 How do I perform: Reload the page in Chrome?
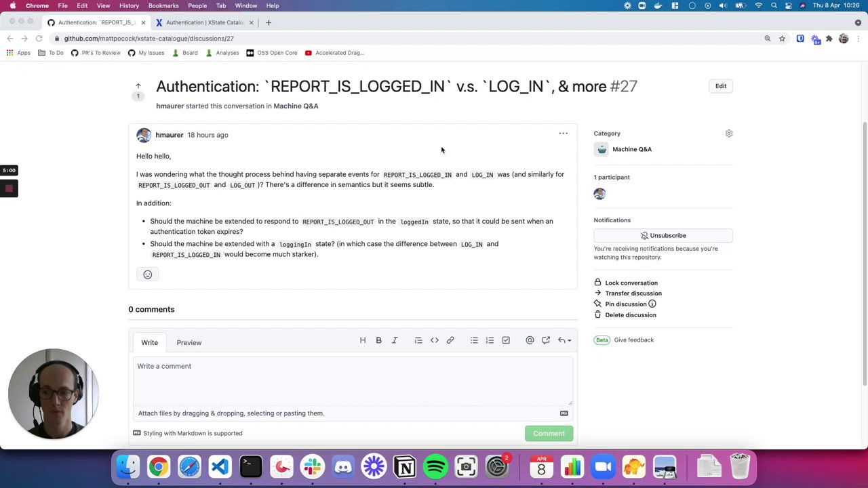tap(39, 39)
